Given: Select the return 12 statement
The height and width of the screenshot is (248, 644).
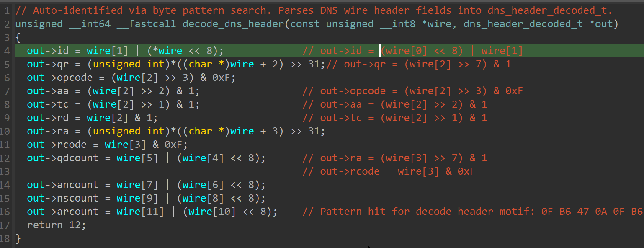Looking at the screenshot, I should (56, 225).
